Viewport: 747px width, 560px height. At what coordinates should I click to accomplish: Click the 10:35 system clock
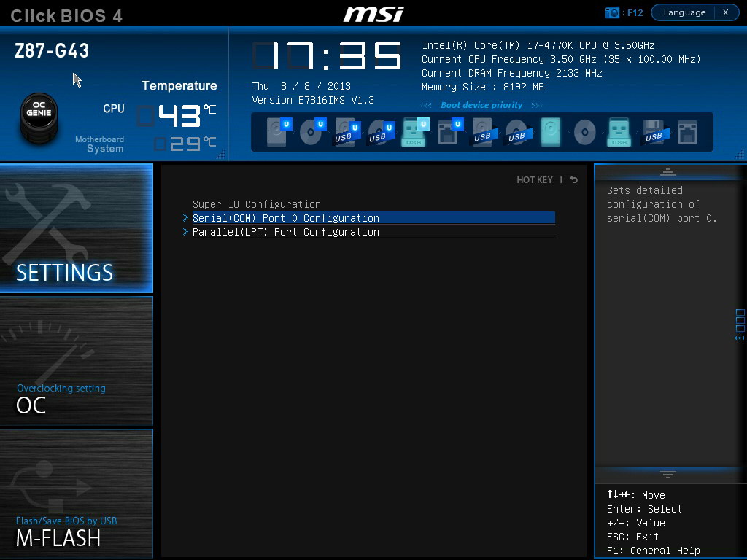point(327,55)
